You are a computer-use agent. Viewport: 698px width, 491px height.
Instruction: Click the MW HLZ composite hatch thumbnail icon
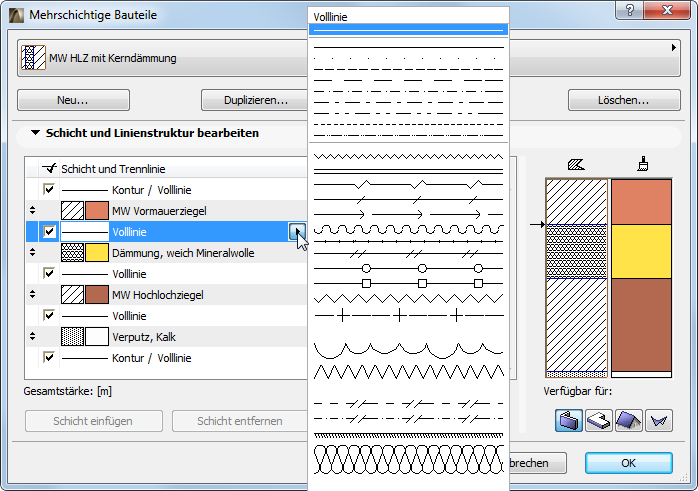33,58
